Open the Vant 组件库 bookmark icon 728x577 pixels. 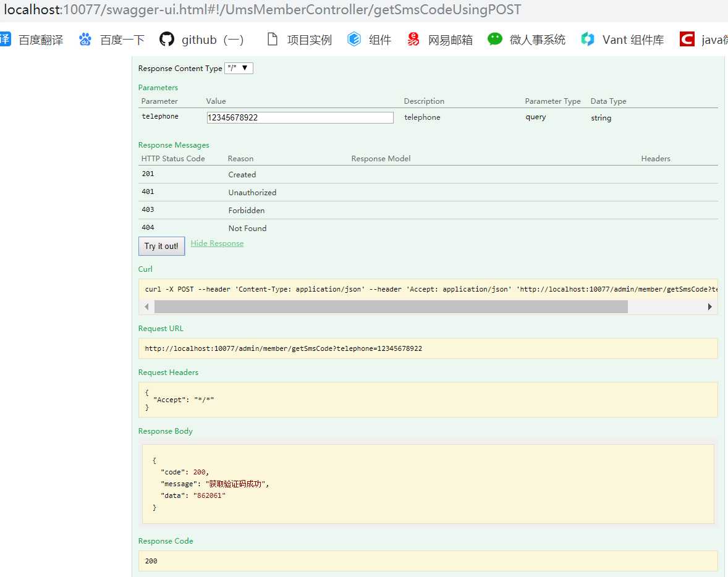click(587, 40)
